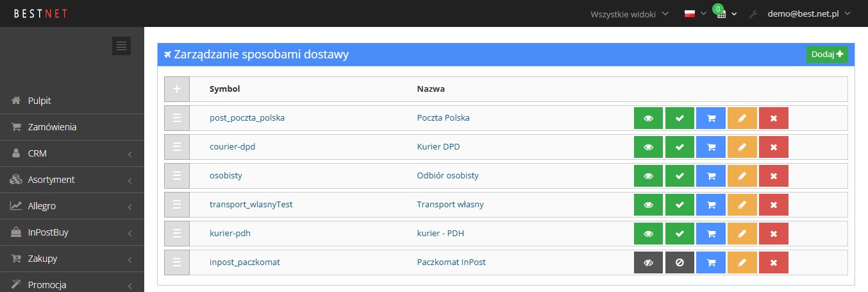The width and height of the screenshot is (868, 292).
Task: Expand Zakupy sidebar submenu
Action: (x=72, y=259)
